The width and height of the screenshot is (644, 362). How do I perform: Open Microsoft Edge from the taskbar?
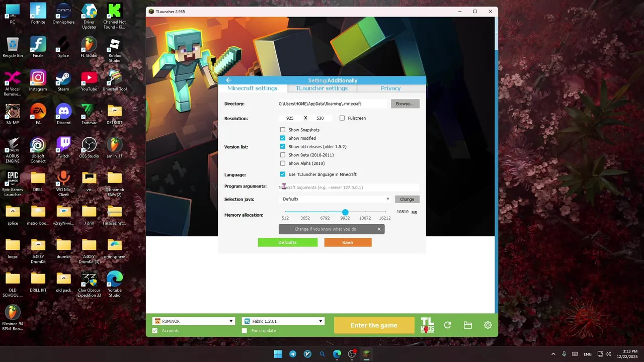[x=337, y=354]
